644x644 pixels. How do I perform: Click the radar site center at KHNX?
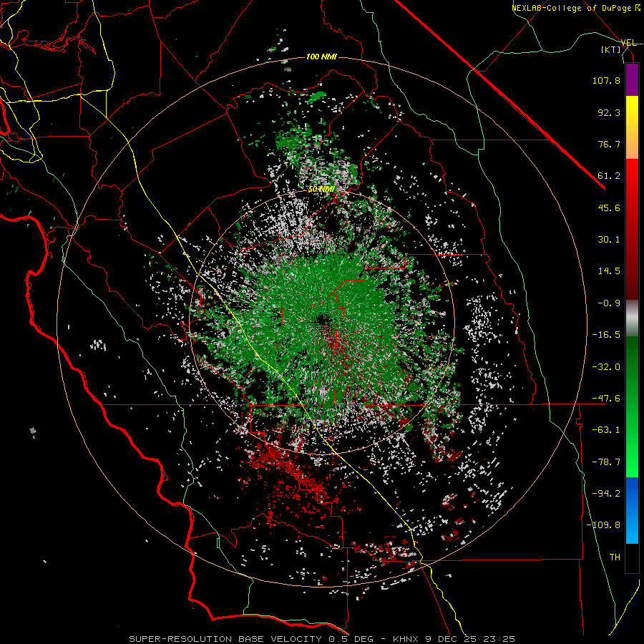[x=322, y=321]
